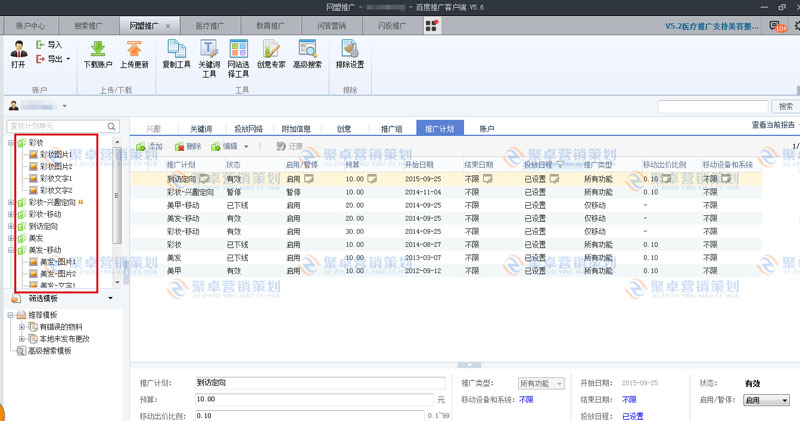Click the 上传更新 orange upload arrow

(x=134, y=49)
